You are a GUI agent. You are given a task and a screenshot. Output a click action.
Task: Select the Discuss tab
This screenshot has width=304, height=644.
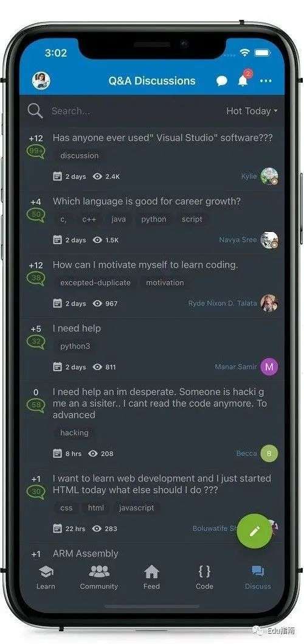tap(258, 577)
